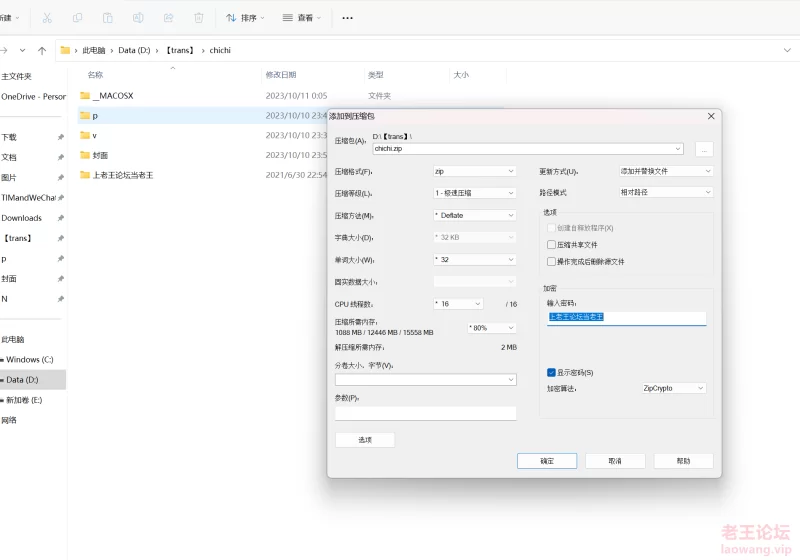Open the 查看 view menu
Screen dimensions: 800x560
[x=302, y=18]
